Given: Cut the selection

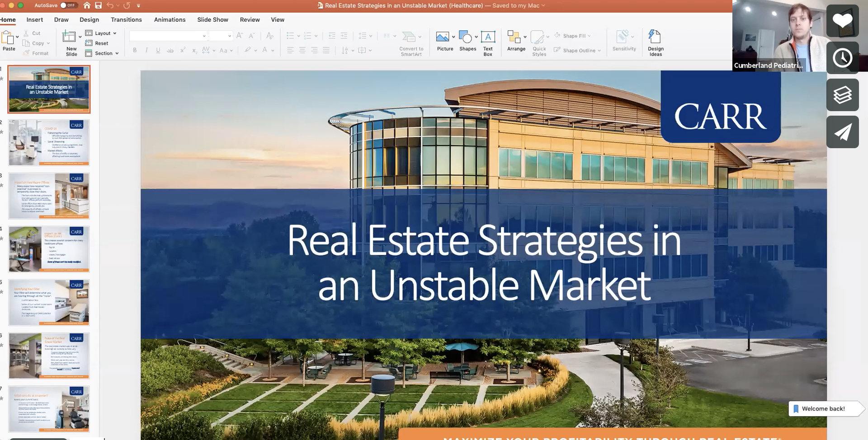Looking at the screenshot, I should pyautogui.click(x=32, y=33).
